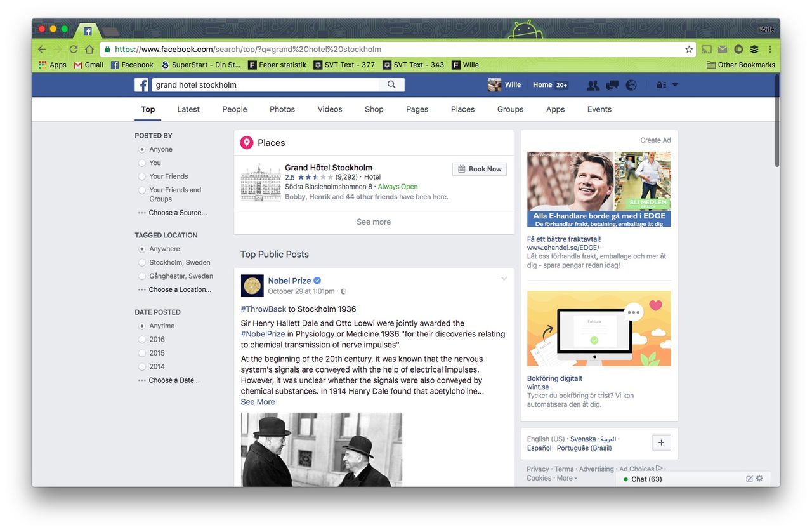Expand Places results with See more
The height and width of the screenshot is (532, 812).
[374, 222]
